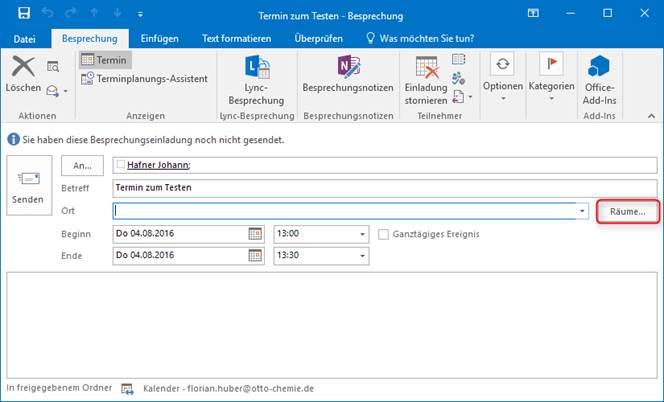
Task: Go to next item with down arrow
Action: tap(117, 14)
